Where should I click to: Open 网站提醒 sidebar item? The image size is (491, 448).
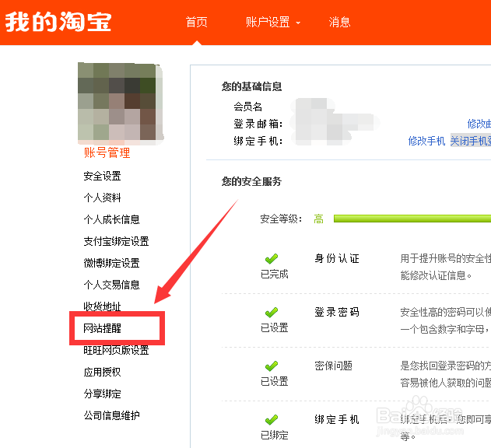point(102,328)
